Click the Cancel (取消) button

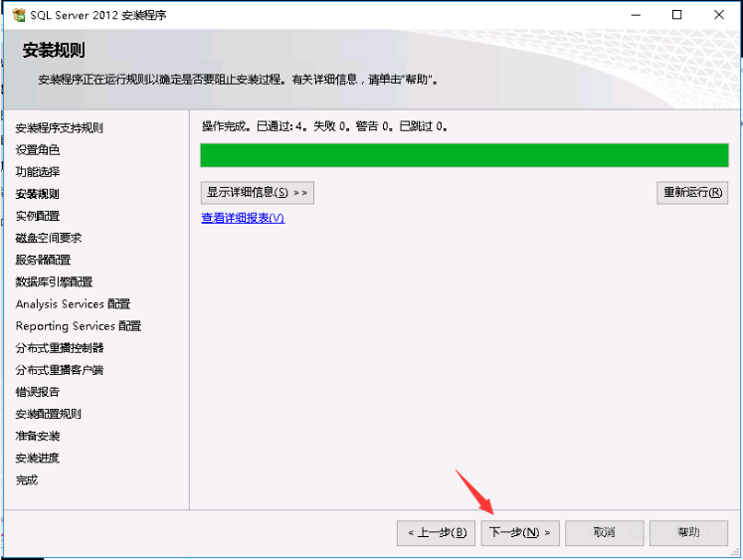point(604,532)
